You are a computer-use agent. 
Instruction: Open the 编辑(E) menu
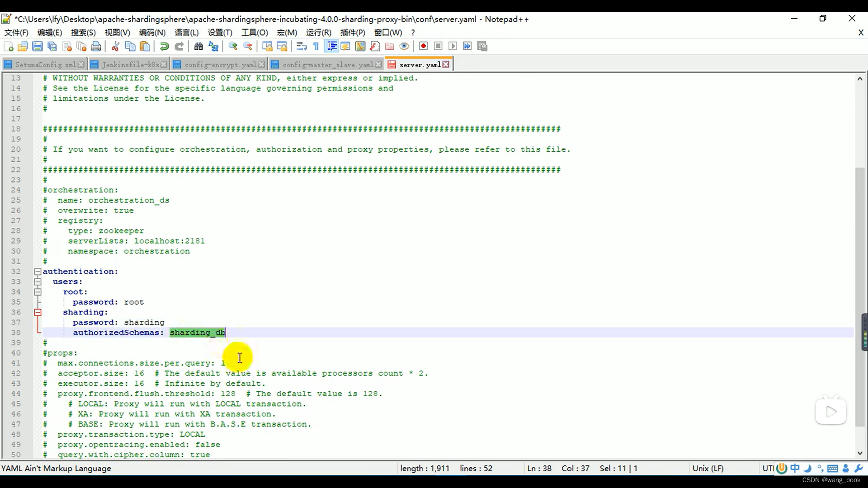[x=50, y=33]
